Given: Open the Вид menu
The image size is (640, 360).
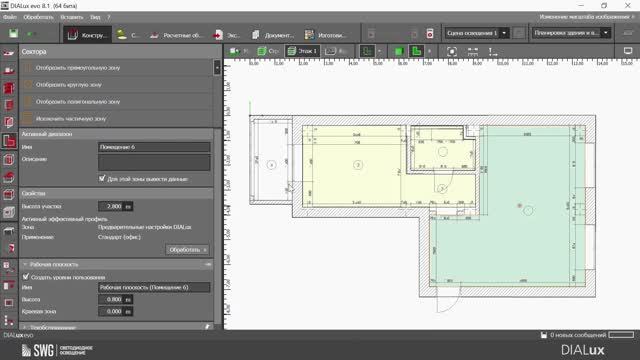Looking at the screenshot, I should coord(95,17).
